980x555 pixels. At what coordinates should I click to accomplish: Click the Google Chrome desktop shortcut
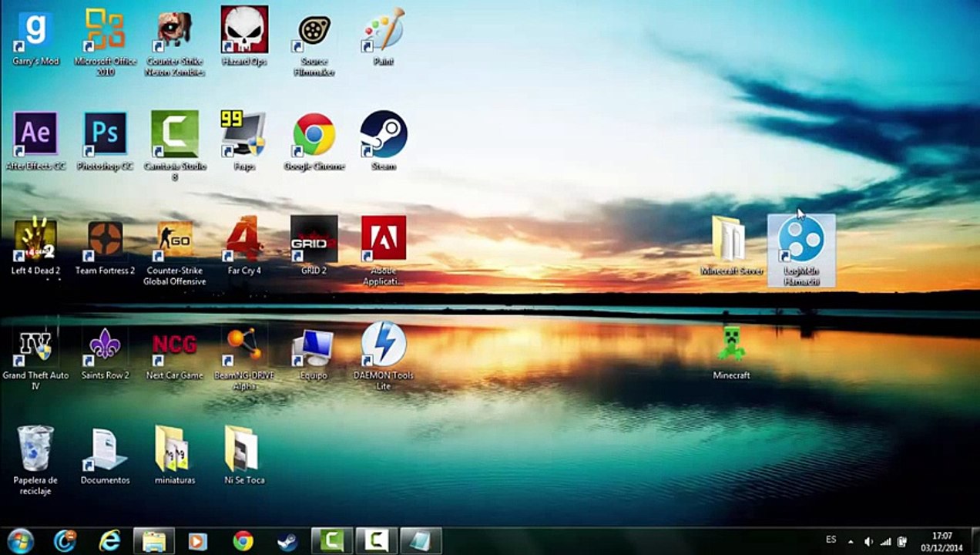[314, 135]
